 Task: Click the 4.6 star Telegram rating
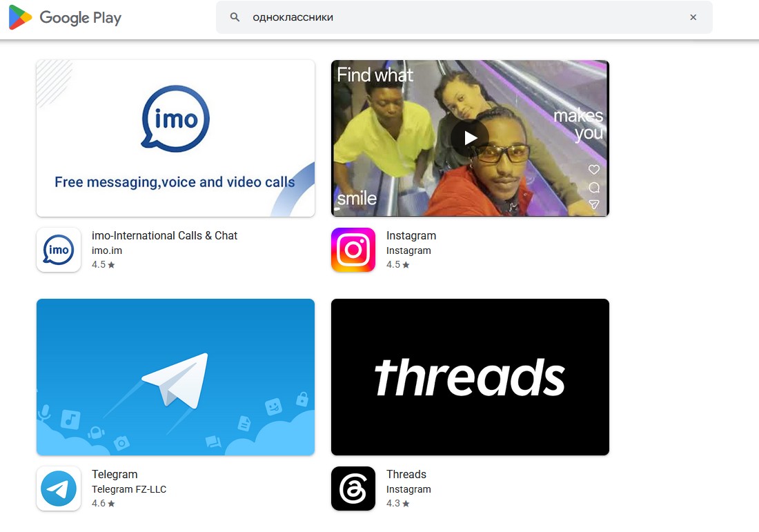(103, 504)
